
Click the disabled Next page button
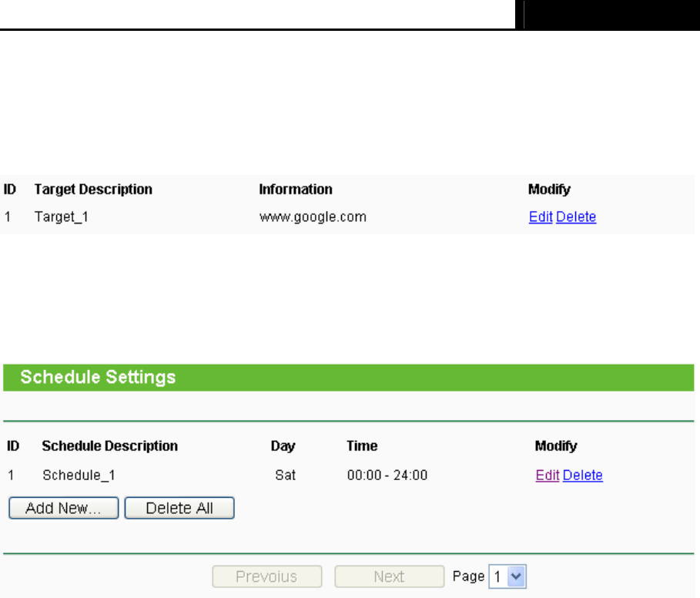[390, 576]
